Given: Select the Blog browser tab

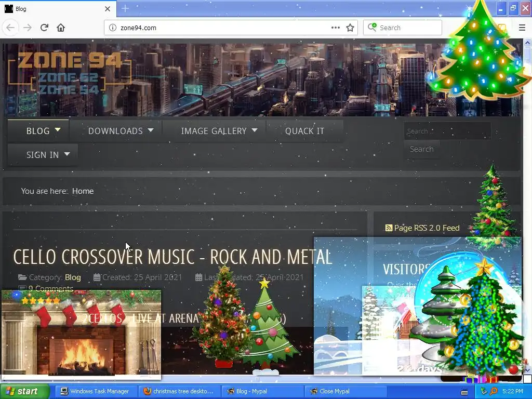Looking at the screenshot, I should [58, 9].
